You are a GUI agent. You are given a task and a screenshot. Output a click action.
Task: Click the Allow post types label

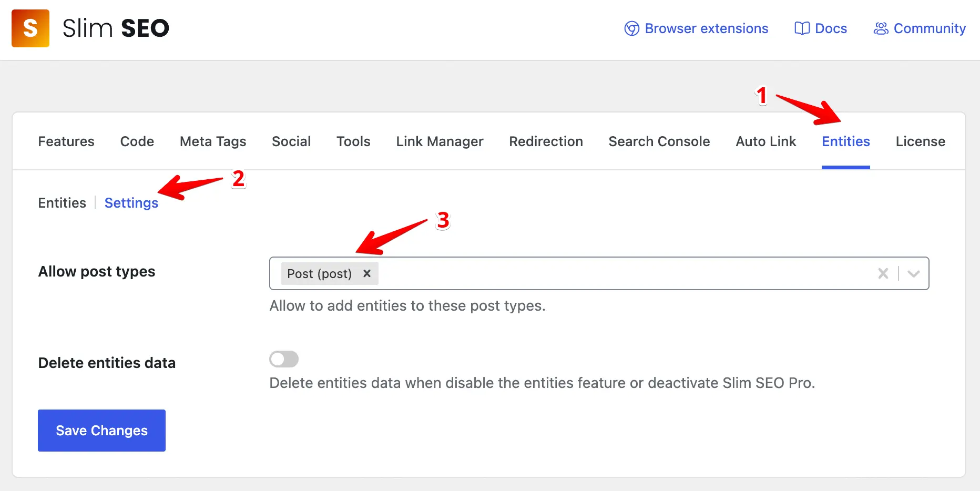coord(97,271)
